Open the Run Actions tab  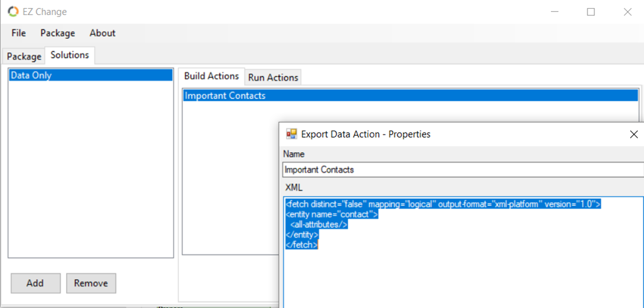click(x=273, y=77)
